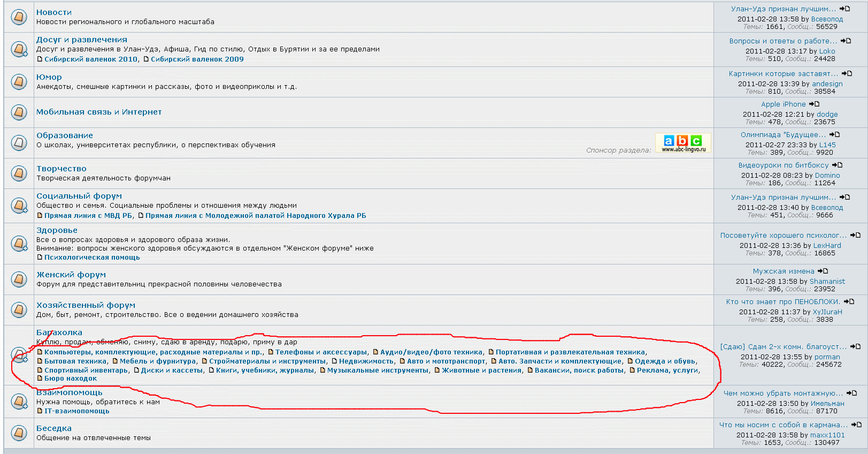Image resolution: width=868 pixels, height=454 pixels.
Task: Open the Хозяйственный форум section
Action: 86,305
